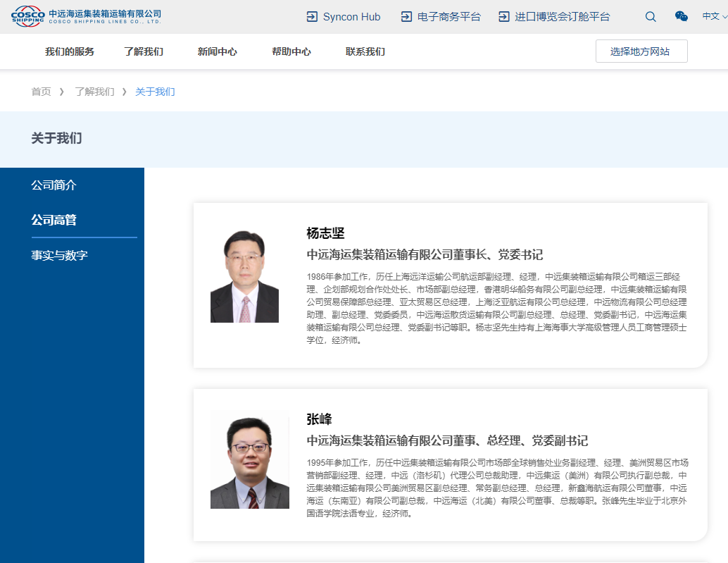This screenshot has width=728, height=563.
Task: Click the 进口博览会订舱平台 arrow icon
Action: coord(503,17)
